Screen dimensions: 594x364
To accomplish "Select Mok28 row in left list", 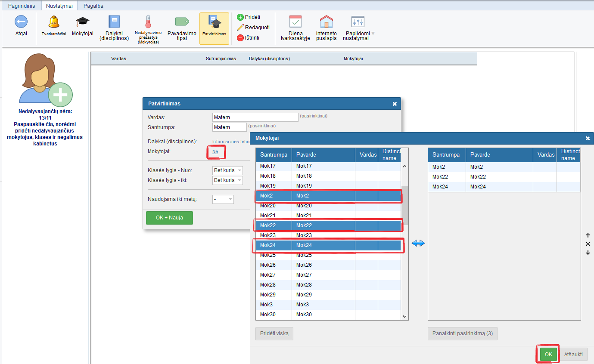I will click(328, 285).
